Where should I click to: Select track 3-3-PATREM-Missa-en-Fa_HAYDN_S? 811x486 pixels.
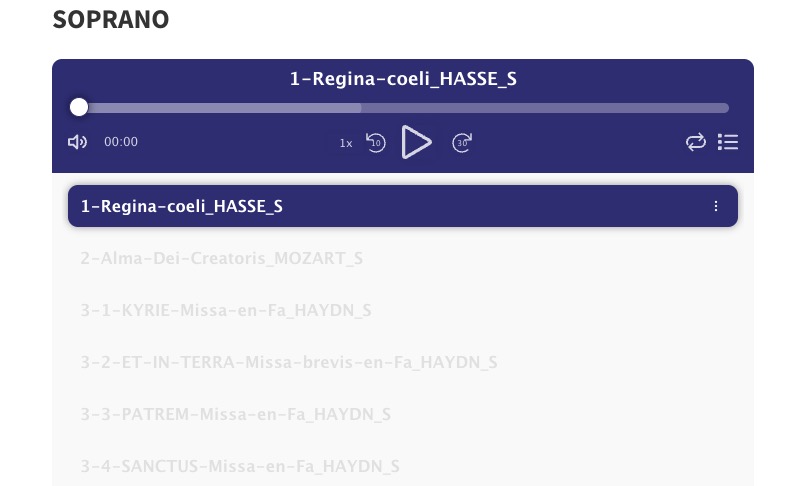tap(236, 414)
